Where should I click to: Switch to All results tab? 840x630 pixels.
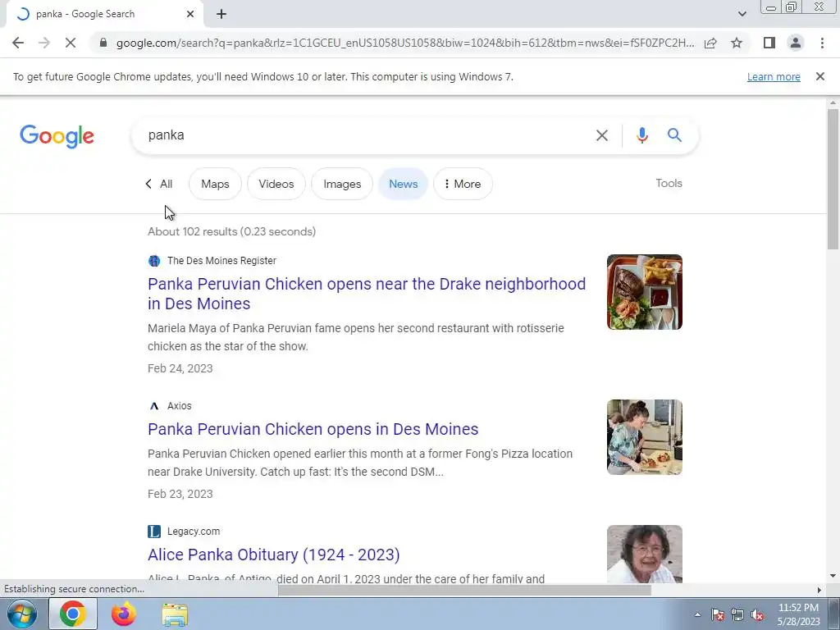pos(159,184)
